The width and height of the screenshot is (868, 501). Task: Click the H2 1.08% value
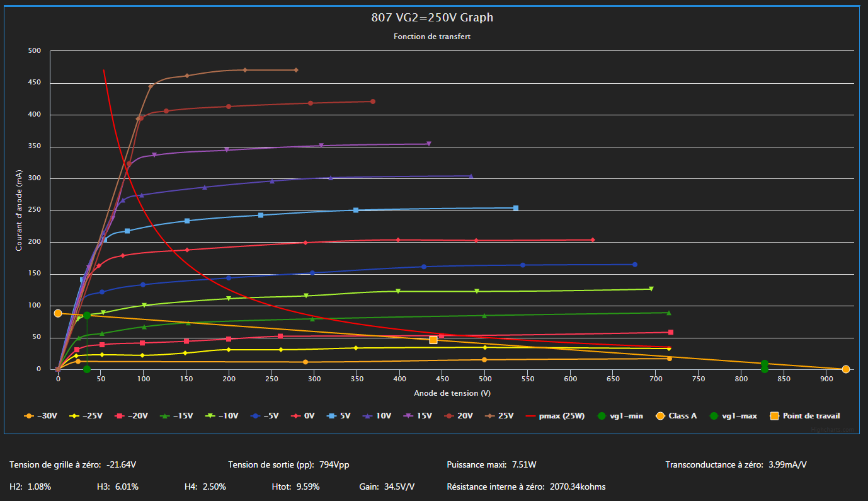(x=39, y=487)
